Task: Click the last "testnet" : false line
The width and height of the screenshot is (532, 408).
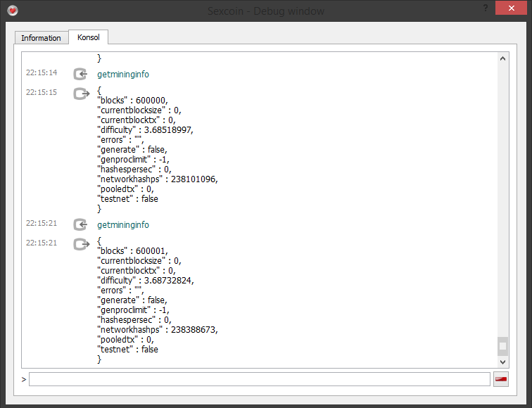Action: coord(127,350)
